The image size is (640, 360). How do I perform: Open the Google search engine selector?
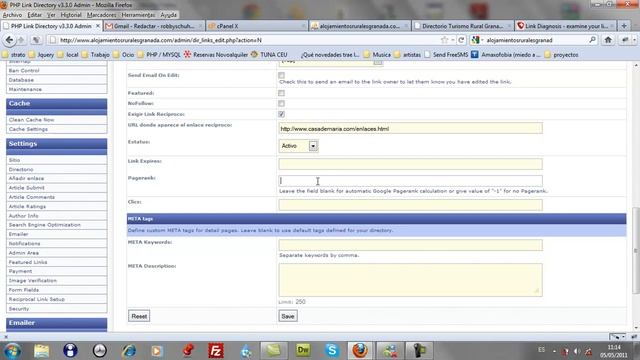pyautogui.click(x=477, y=40)
